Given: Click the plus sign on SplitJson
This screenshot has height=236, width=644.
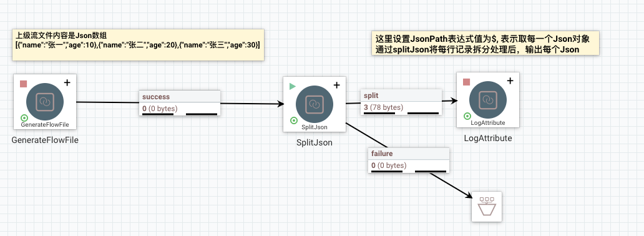Looking at the screenshot, I should click(x=336, y=85).
